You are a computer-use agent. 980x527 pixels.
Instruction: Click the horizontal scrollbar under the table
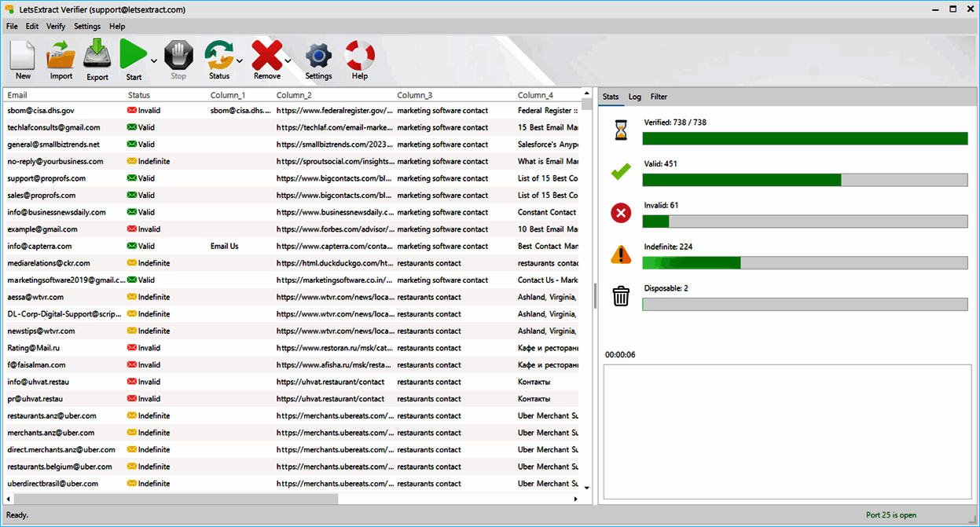tap(173, 499)
